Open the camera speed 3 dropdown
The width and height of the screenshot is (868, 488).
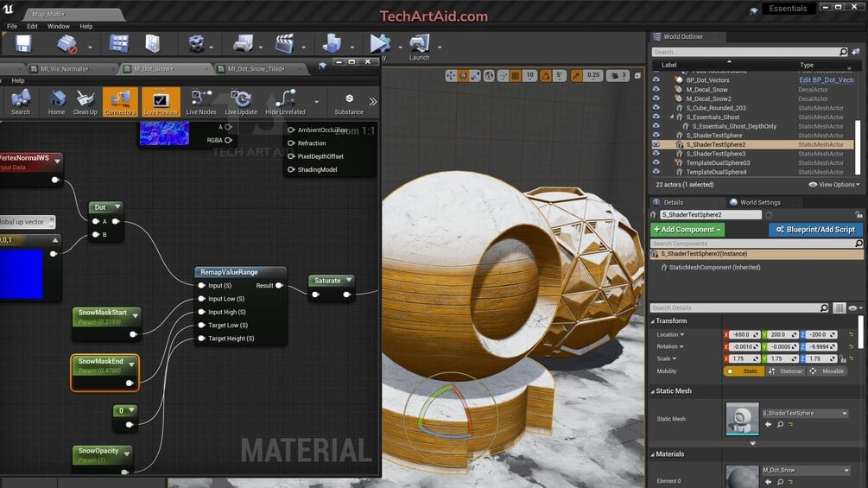tap(618, 75)
